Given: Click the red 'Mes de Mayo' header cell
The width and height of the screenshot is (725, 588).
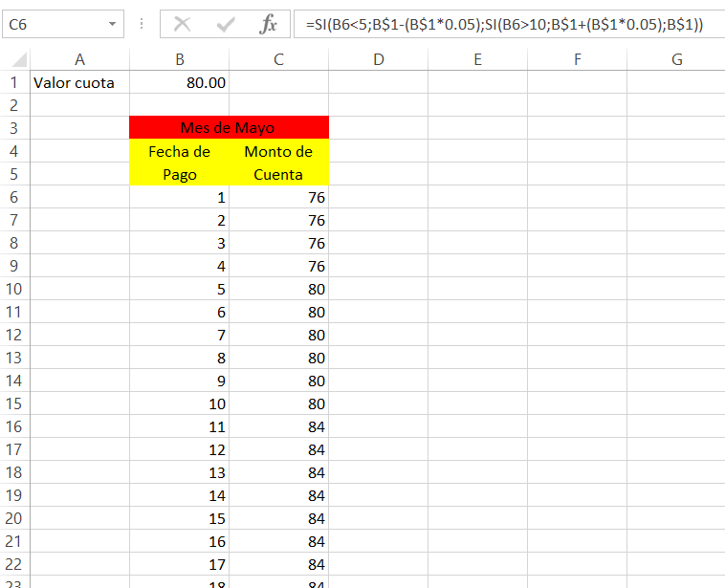Looking at the screenshot, I should [229, 127].
